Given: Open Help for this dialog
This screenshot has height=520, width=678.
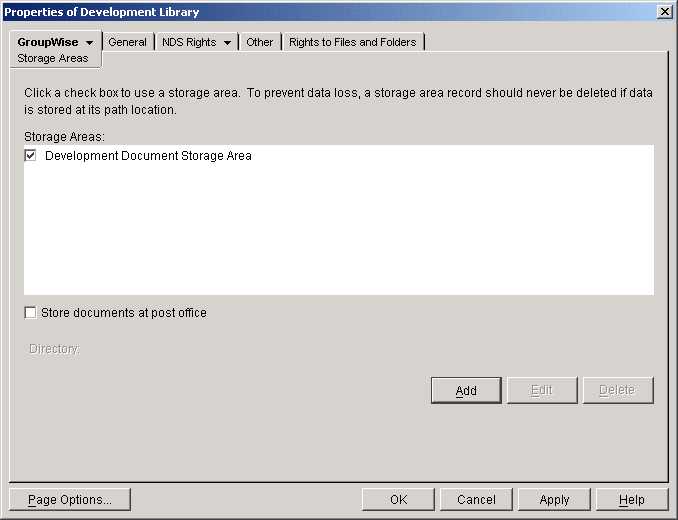Looking at the screenshot, I should pos(632,500).
